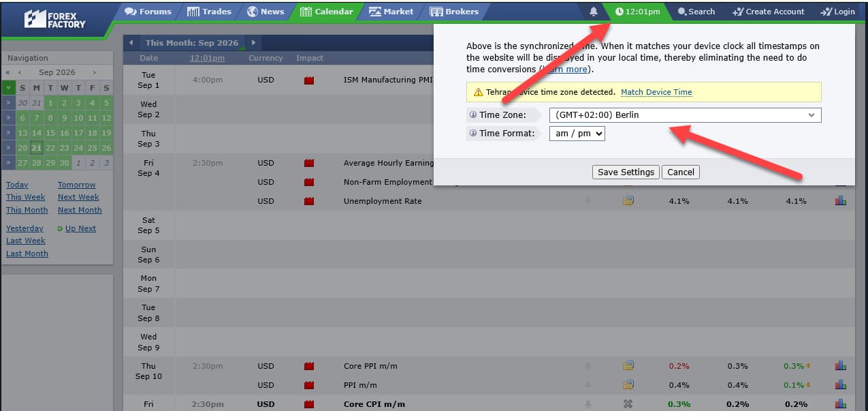The height and width of the screenshot is (411, 868).
Task: Open detail folder for PPI m/m
Action: click(x=628, y=385)
